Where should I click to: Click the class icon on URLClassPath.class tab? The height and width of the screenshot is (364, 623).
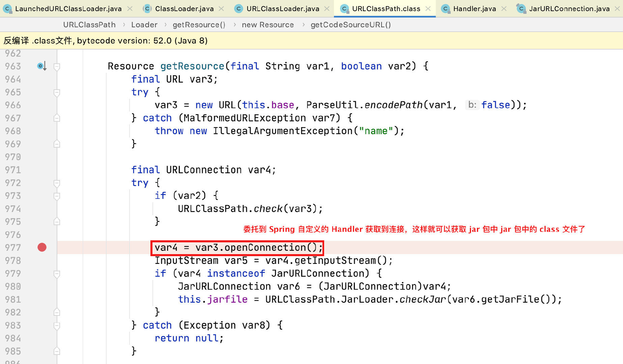coord(344,9)
